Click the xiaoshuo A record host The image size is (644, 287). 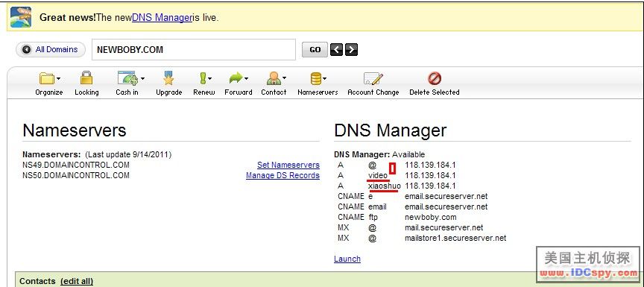coord(385,186)
